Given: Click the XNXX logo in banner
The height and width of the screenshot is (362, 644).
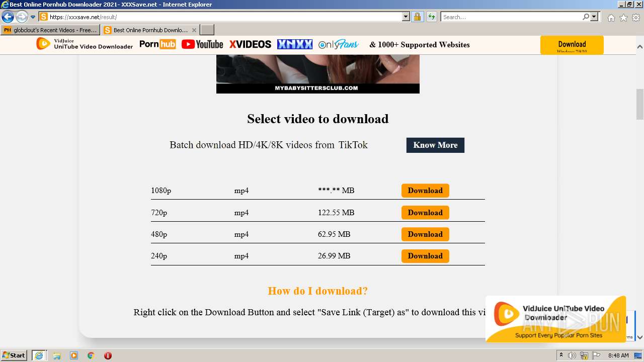Looking at the screenshot, I should click(295, 44).
